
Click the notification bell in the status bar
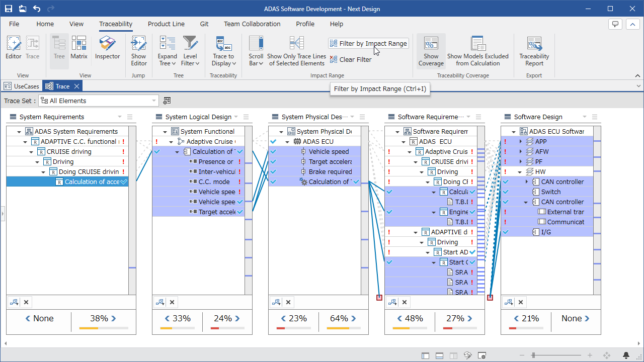click(x=625, y=354)
